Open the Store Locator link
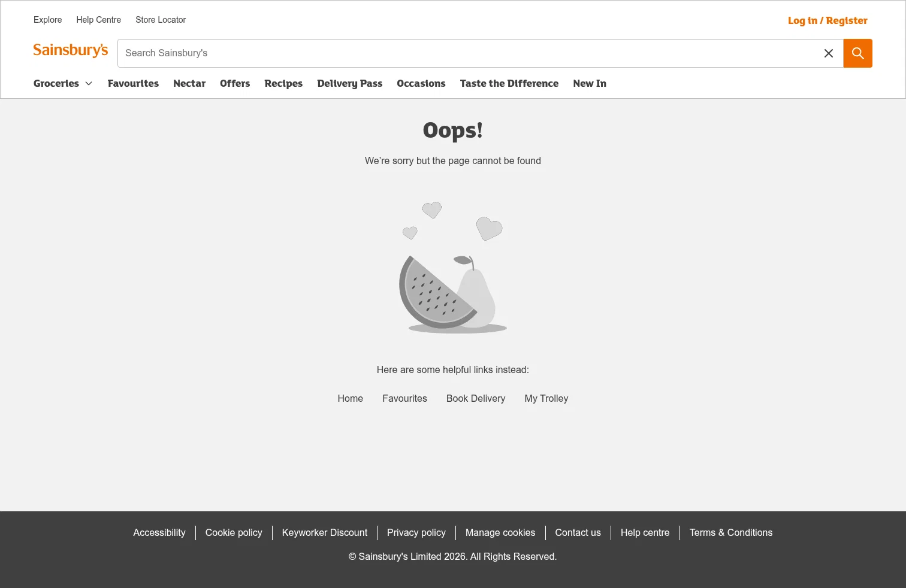906x588 pixels. [x=161, y=20]
